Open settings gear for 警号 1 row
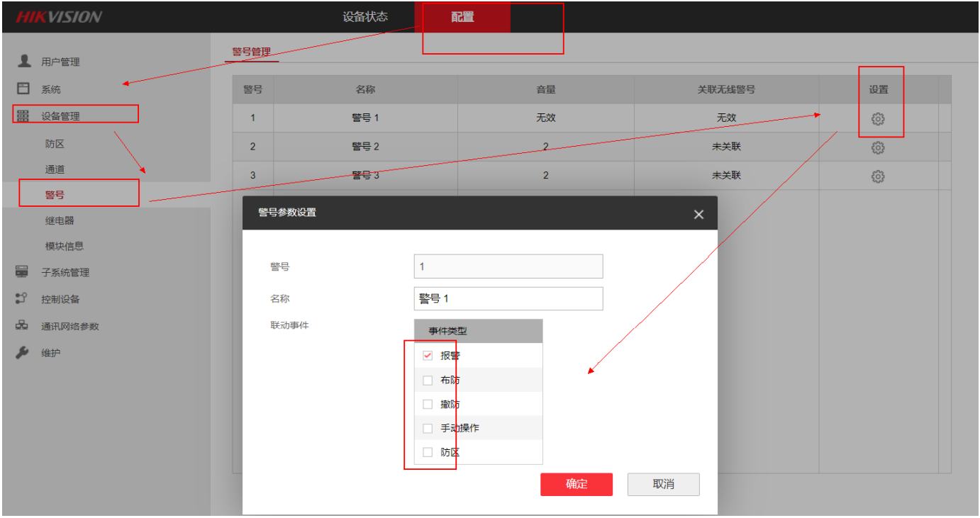Image resolution: width=980 pixels, height=518 pixels. pos(878,118)
